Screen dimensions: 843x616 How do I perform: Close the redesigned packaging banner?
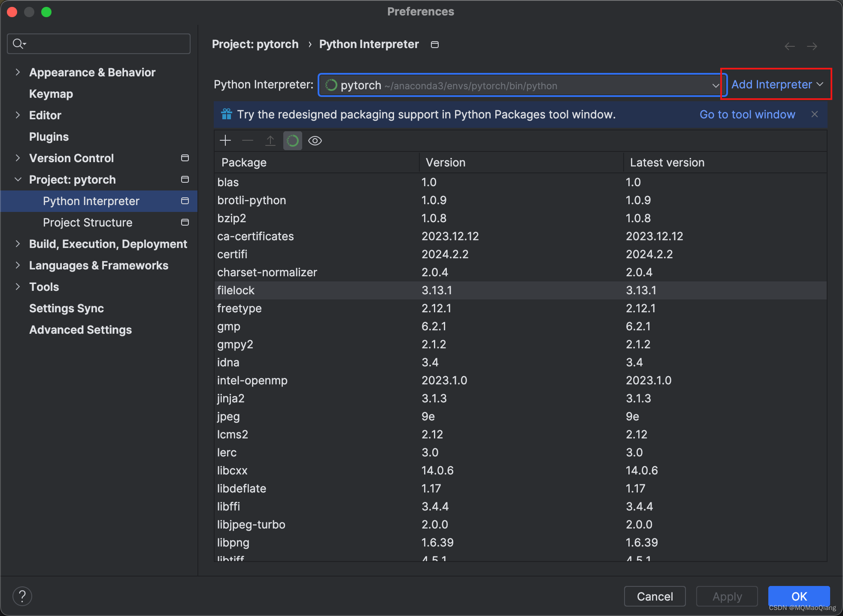pos(815,114)
